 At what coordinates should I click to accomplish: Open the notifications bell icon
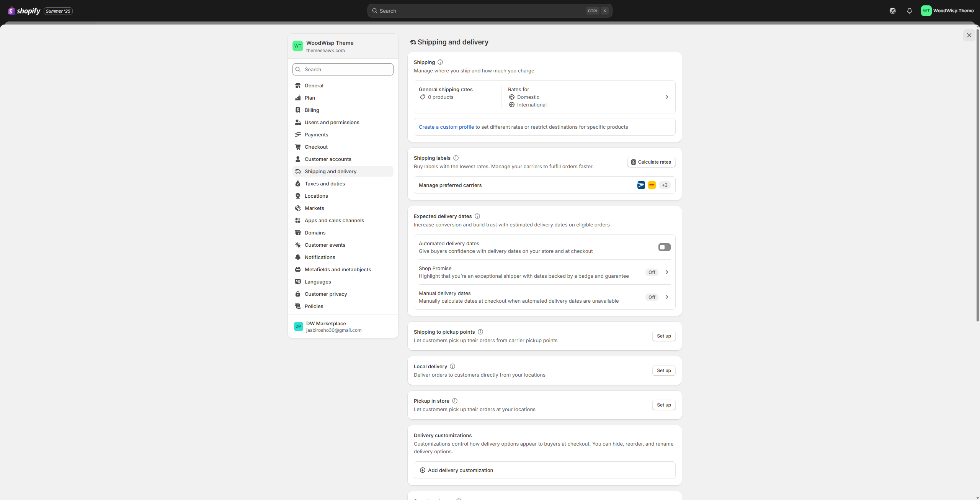click(910, 10)
